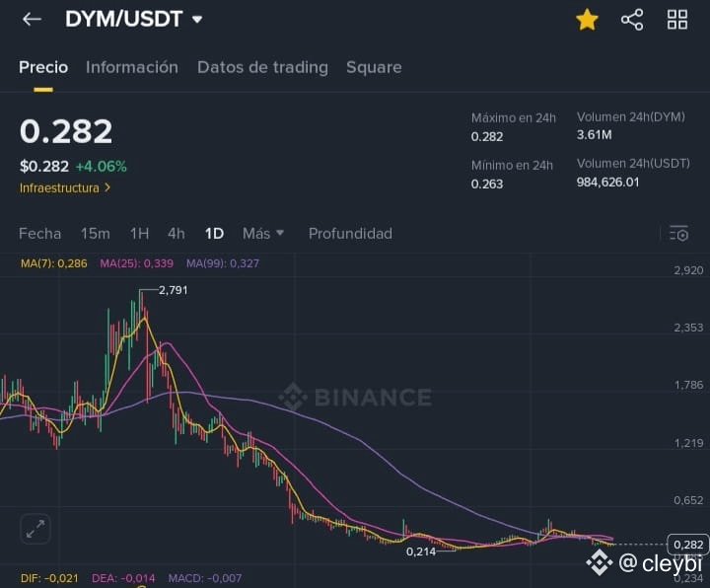Screen dimensions: 710x588
Task: Select the 1D chart interval
Action: coord(214,234)
